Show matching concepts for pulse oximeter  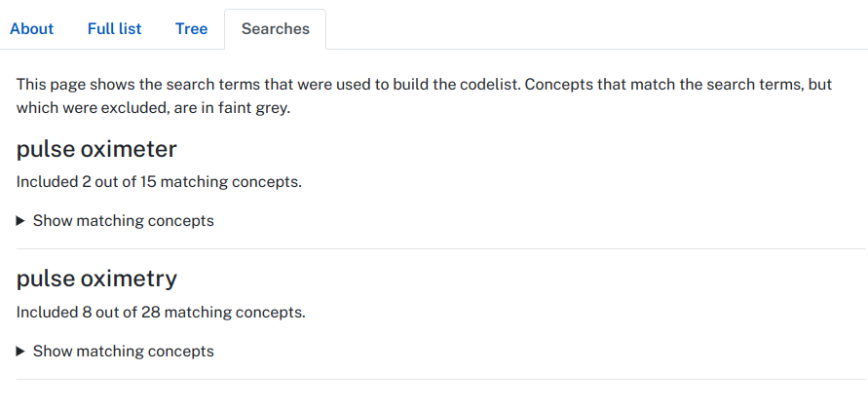tap(123, 221)
